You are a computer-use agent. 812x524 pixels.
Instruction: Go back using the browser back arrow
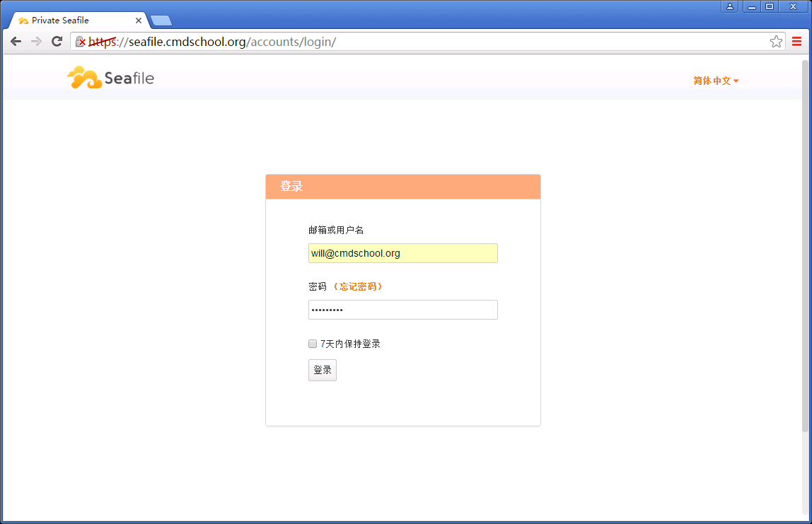pos(16,42)
